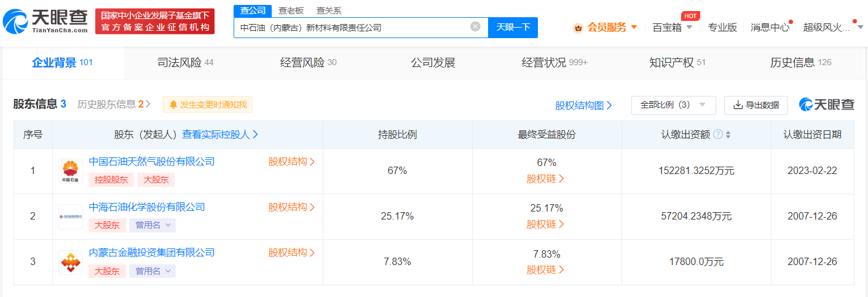
Task: Clear the search box with the X icon
Action: point(475,27)
